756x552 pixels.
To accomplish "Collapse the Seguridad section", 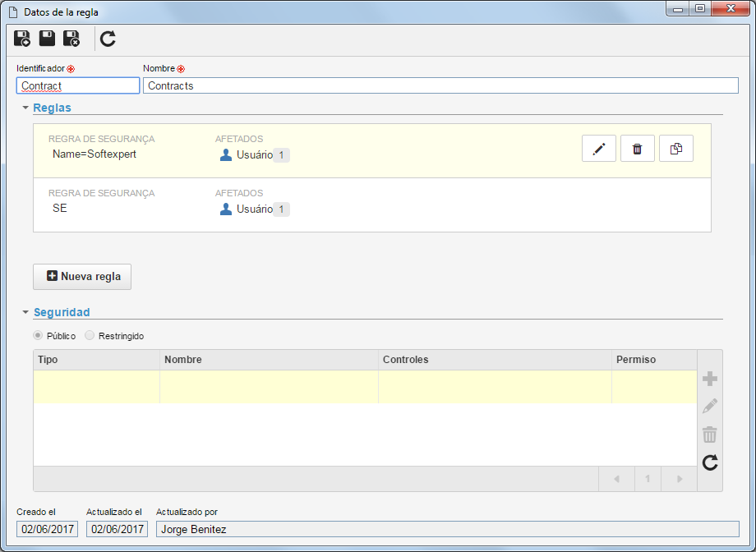I will (25, 312).
